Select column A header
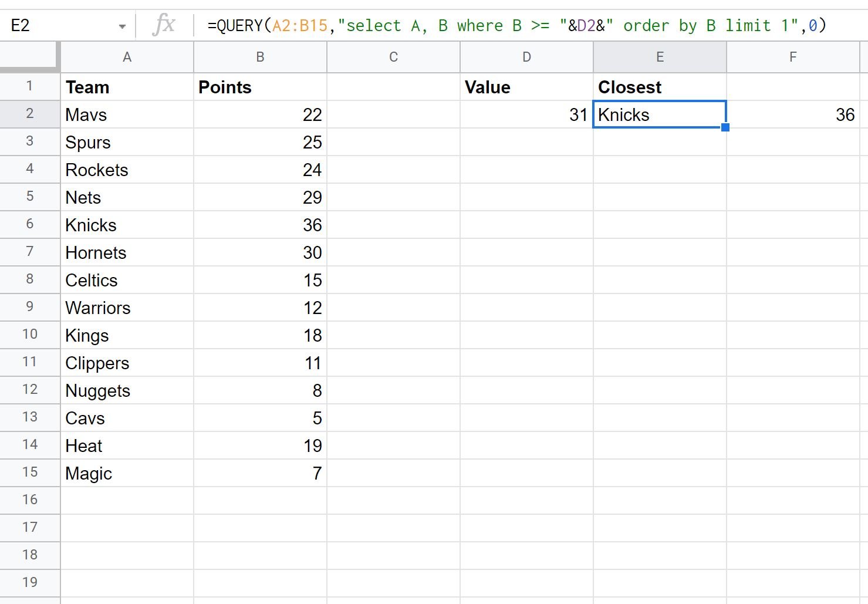 (127, 58)
